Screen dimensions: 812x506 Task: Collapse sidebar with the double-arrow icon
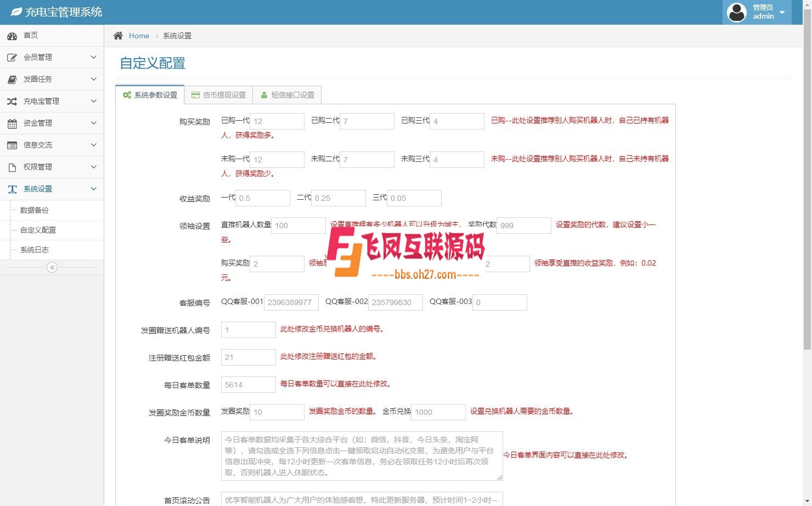(52, 267)
